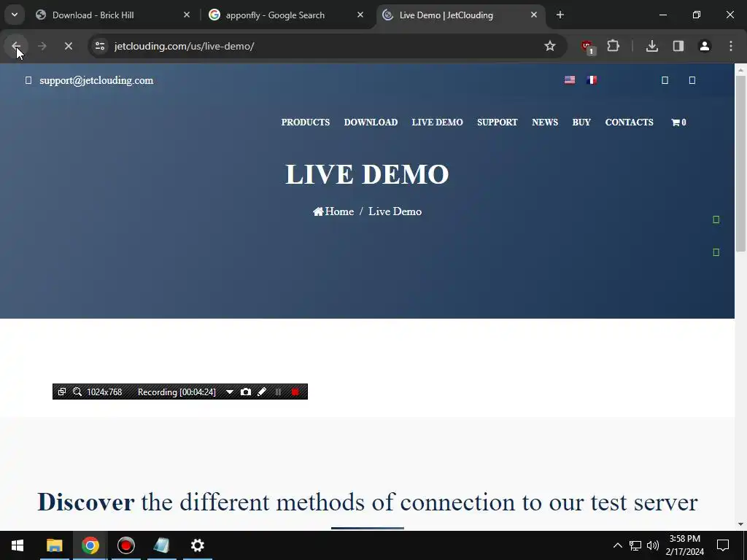The height and width of the screenshot is (560, 747).
Task: Open the Chrome profile icon
Action: [705, 46]
